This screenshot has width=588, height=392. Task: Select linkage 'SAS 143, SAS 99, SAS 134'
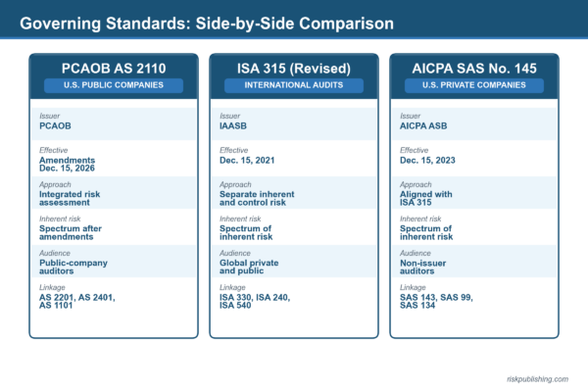[436, 301]
